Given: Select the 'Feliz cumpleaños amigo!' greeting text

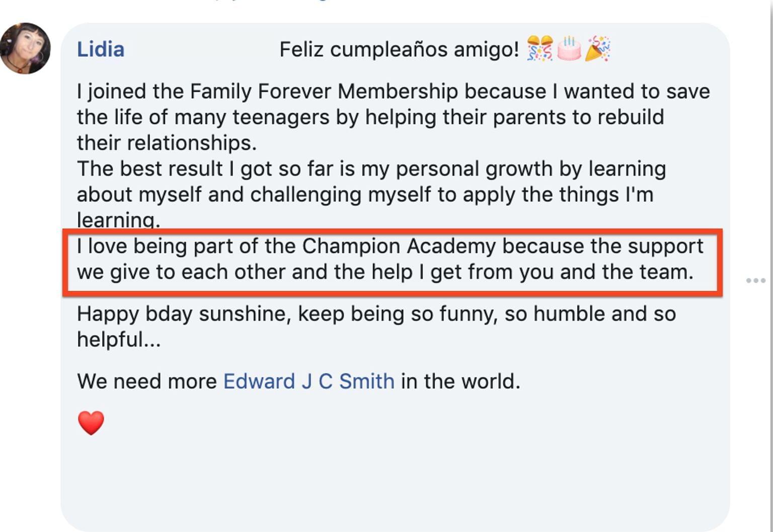Looking at the screenshot, I should (x=399, y=49).
